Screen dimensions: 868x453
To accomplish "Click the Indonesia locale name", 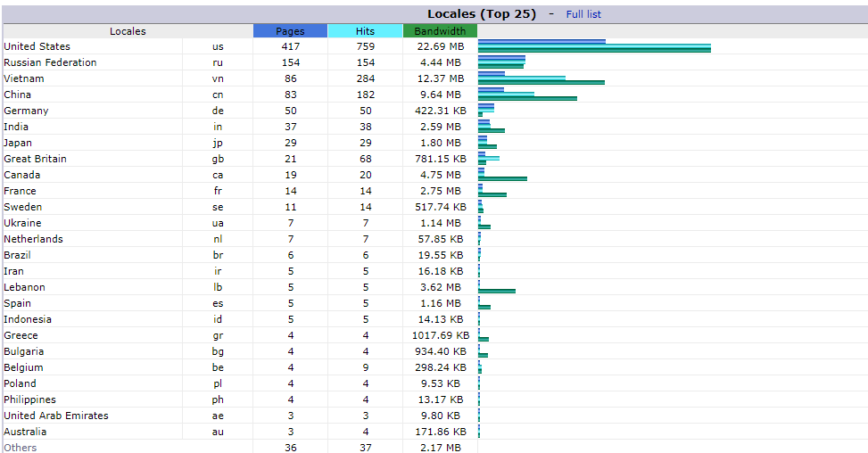I will (x=28, y=319).
